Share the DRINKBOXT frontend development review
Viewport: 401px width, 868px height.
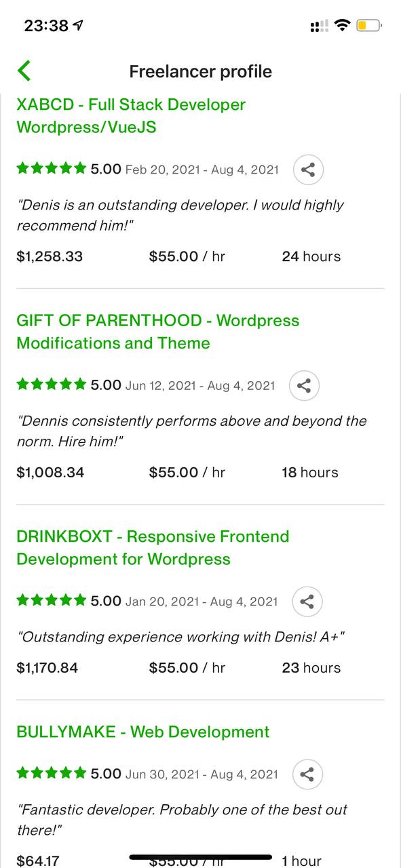(x=307, y=601)
